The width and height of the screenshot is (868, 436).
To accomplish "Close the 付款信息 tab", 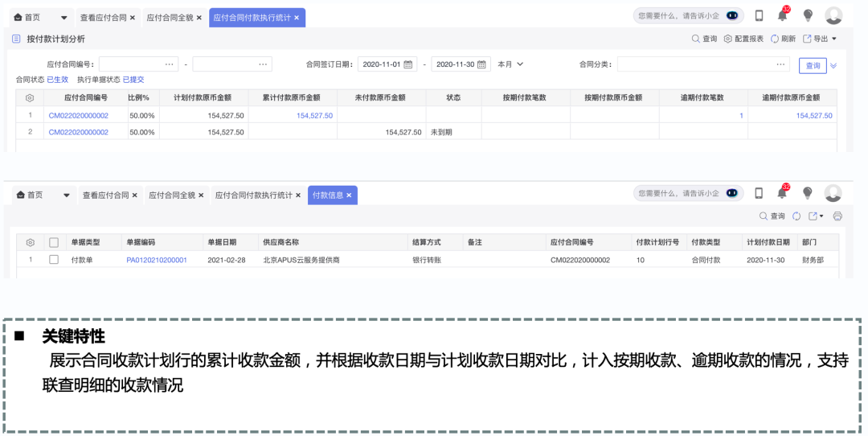I will (x=349, y=195).
